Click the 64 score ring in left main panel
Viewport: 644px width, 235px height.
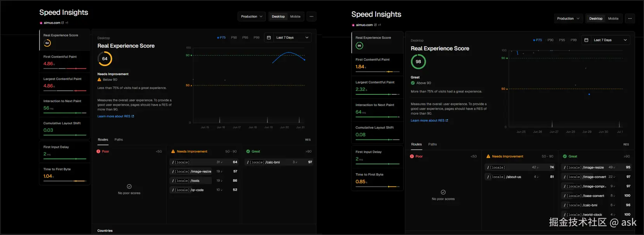tap(105, 59)
